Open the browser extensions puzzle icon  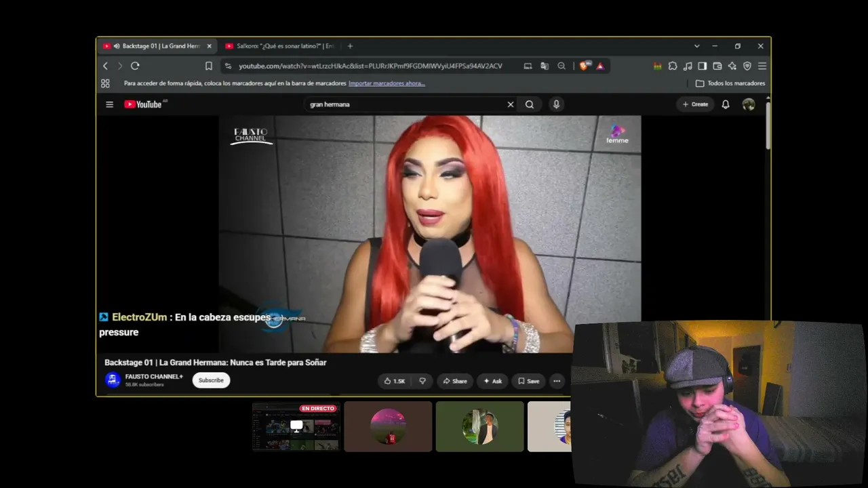[673, 66]
